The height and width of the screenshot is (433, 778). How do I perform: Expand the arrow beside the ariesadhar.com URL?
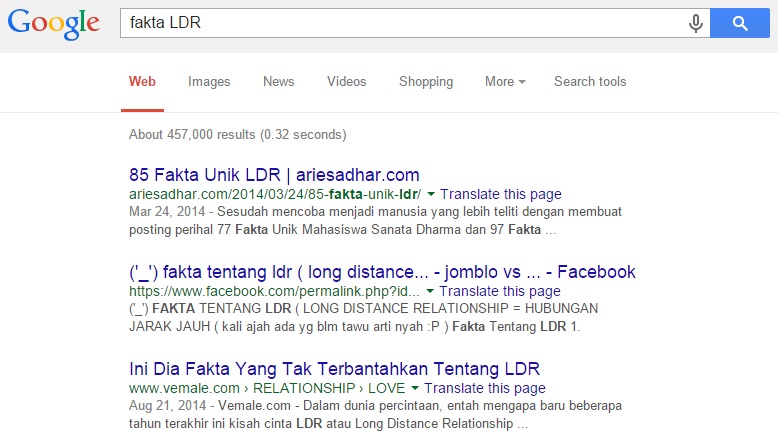coord(431,195)
